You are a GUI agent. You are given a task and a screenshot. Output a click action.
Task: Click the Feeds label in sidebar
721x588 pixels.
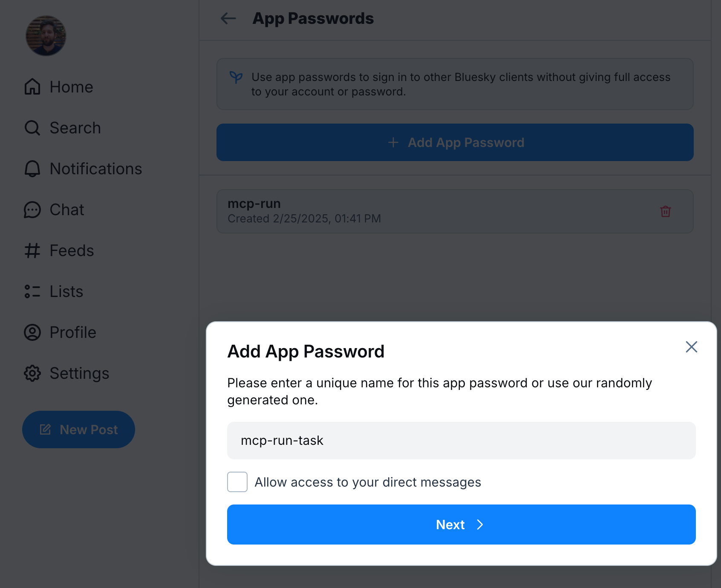click(72, 251)
